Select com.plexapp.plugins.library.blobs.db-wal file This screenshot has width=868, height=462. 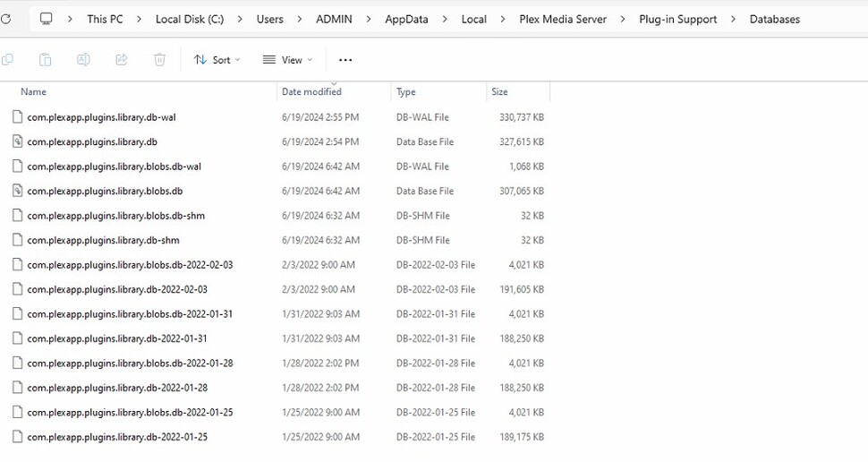coord(114,167)
